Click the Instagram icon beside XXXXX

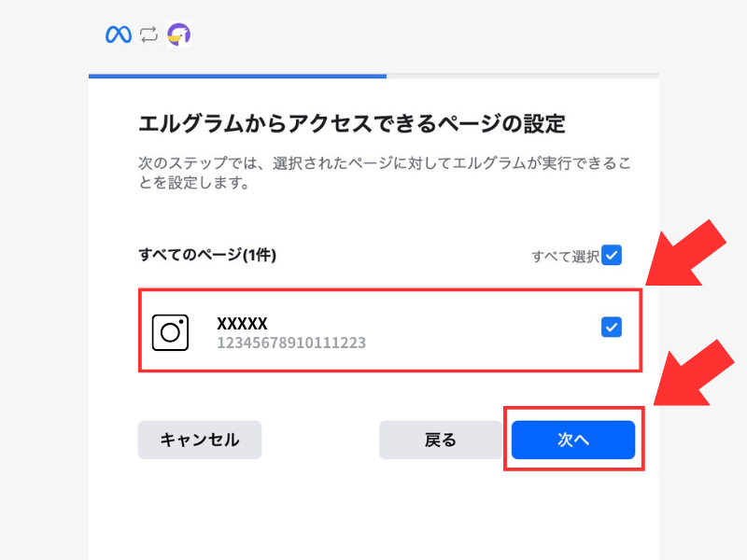coord(170,332)
